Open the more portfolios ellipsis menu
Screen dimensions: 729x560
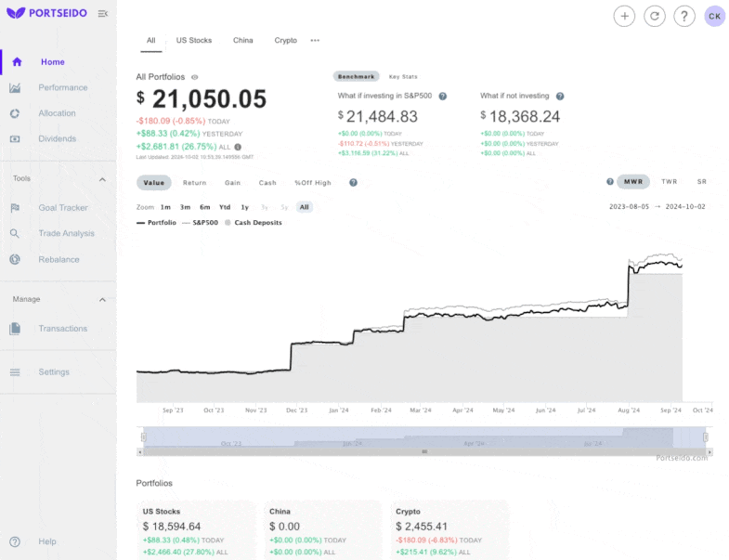315,41
